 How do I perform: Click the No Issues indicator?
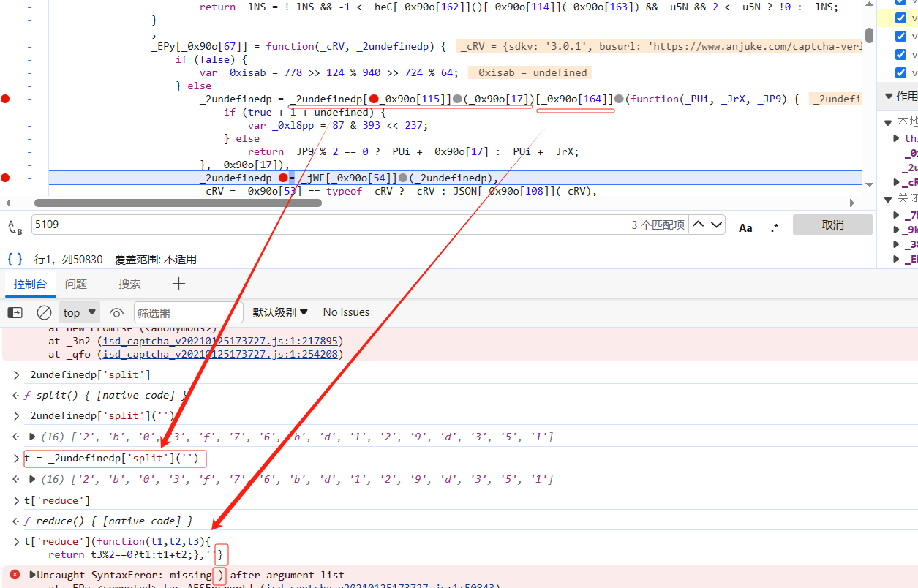[346, 312]
